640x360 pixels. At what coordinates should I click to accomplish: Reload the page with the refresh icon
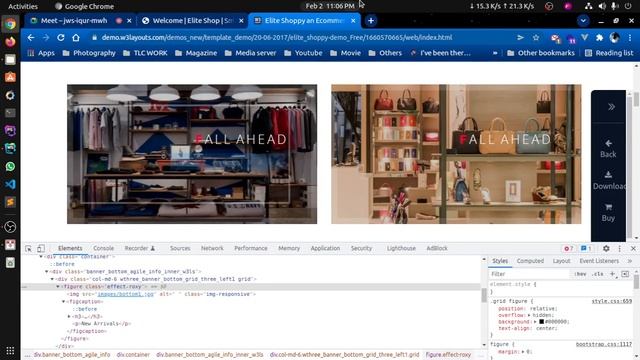[x=61, y=38]
